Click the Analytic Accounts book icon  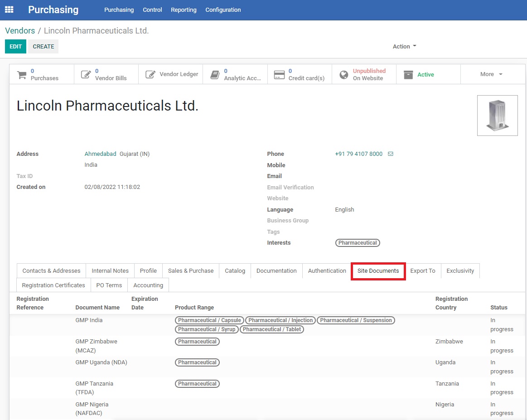click(x=215, y=75)
